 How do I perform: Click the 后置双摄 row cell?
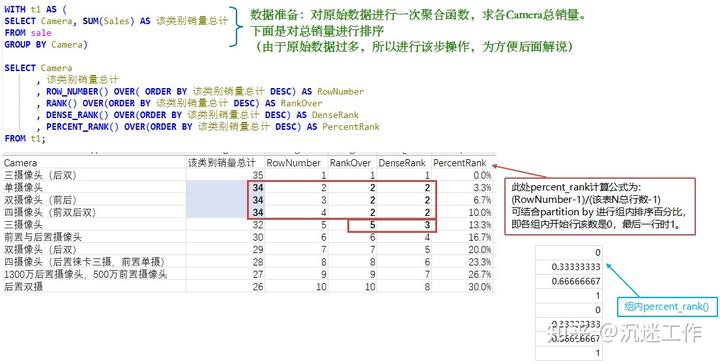[x=94, y=286]
